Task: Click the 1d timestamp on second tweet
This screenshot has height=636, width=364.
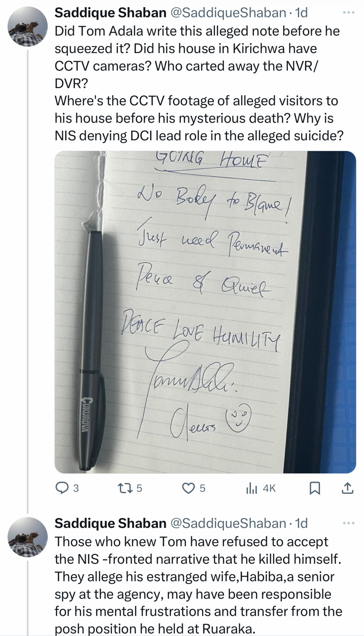Action: tap(301, 523)
